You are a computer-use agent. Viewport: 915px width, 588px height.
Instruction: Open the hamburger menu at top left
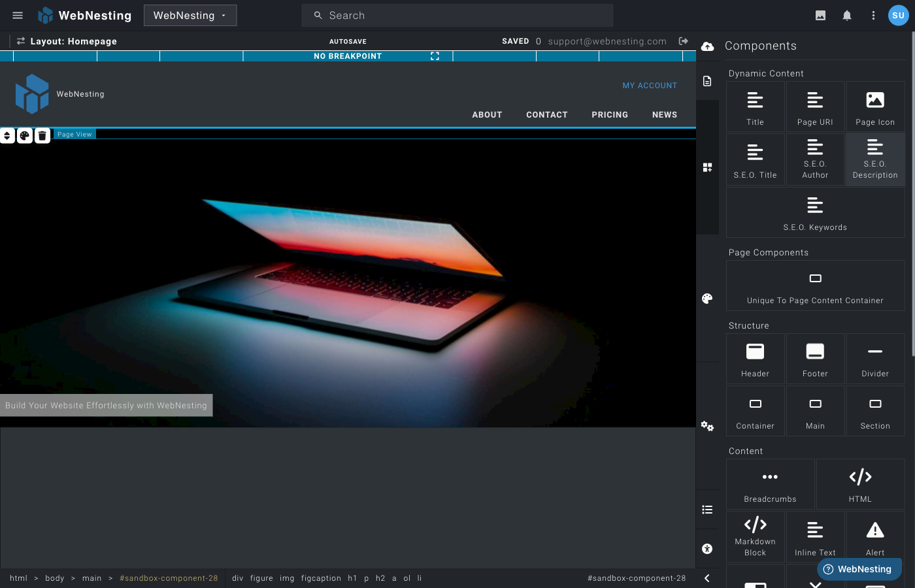(x=17, y=15)
